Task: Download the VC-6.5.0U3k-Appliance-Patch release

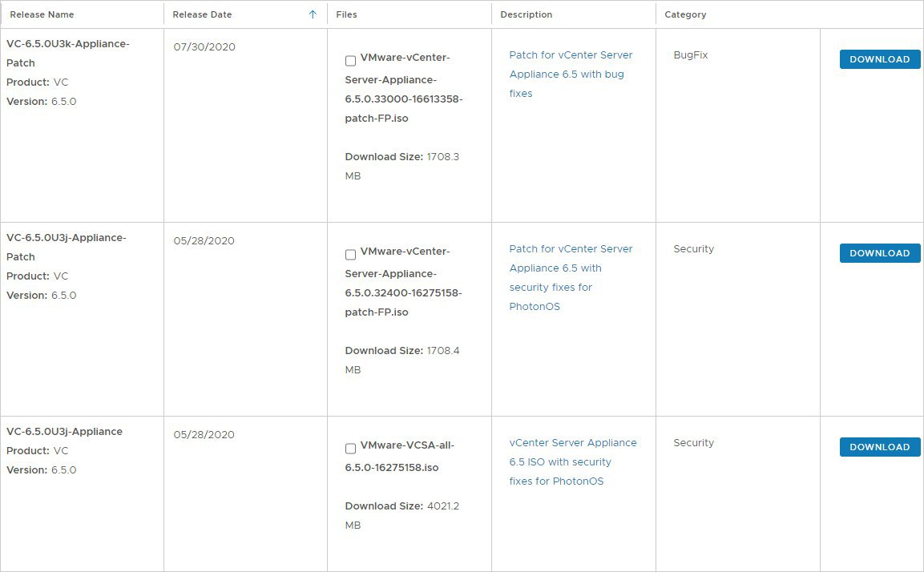Action: (880, 59)
